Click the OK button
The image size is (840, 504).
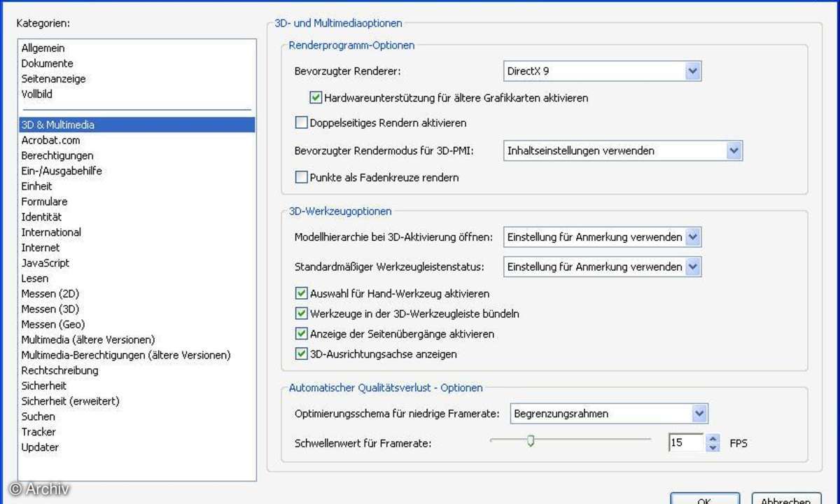[x=704, y=498]
